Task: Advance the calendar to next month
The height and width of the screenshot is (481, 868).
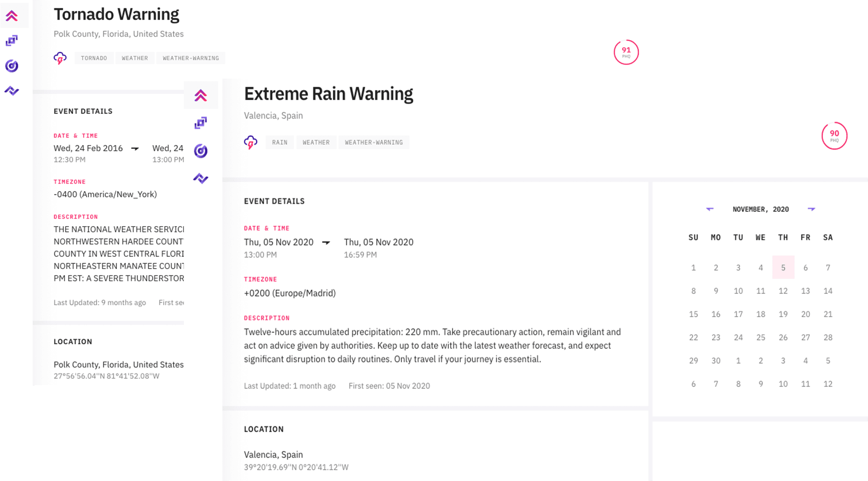Action: [x=811, y=209]
